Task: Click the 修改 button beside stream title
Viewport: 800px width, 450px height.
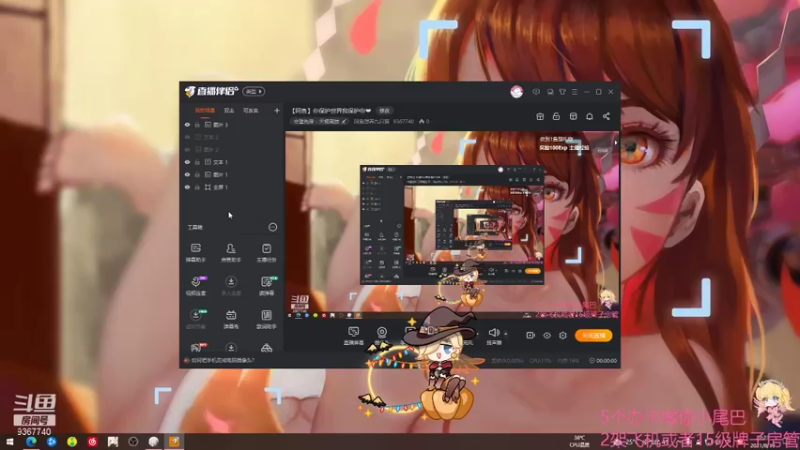Action: 384,111
